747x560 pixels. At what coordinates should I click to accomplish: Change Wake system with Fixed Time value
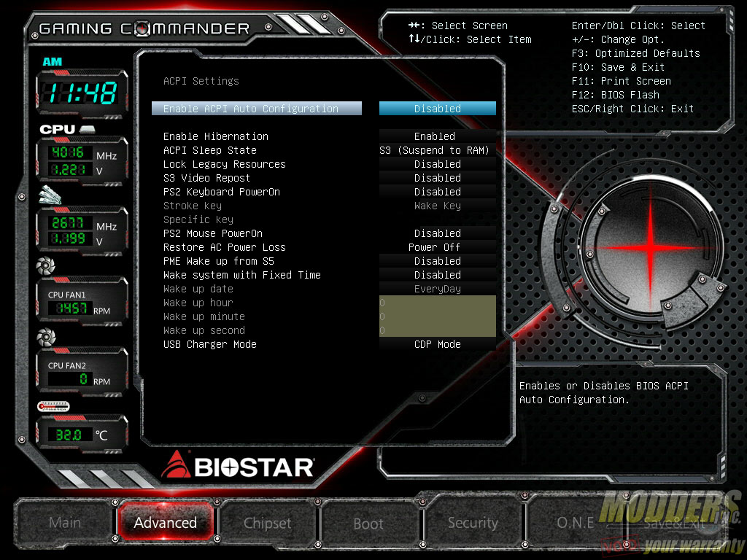coord(438,275)
